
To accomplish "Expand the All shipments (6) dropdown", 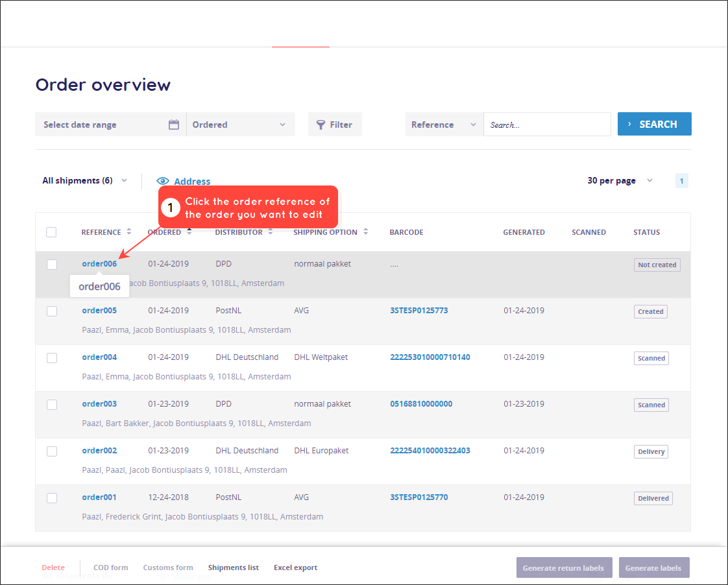I will coord(84,180).
